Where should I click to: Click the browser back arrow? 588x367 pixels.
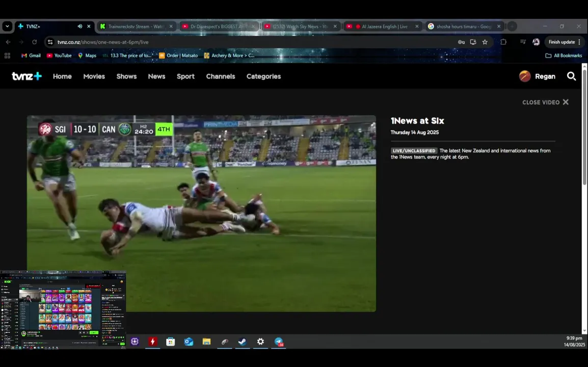8,42
